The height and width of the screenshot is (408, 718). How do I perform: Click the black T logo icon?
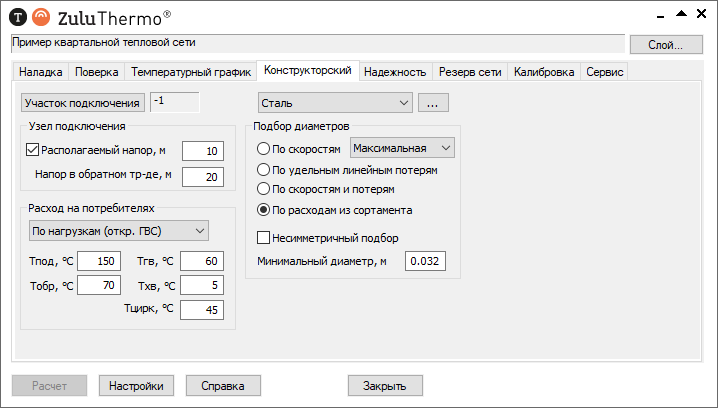17,16
